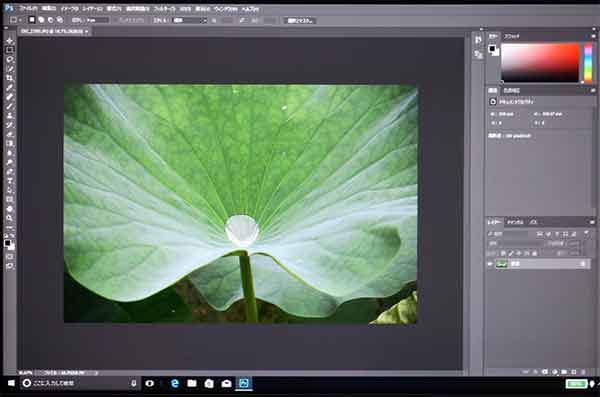The width and height of the screenshot is (600, 397).
Task: Hide the Background (背景) layer with eye icon
Action: pyautogui.click(x=490, y=264)
